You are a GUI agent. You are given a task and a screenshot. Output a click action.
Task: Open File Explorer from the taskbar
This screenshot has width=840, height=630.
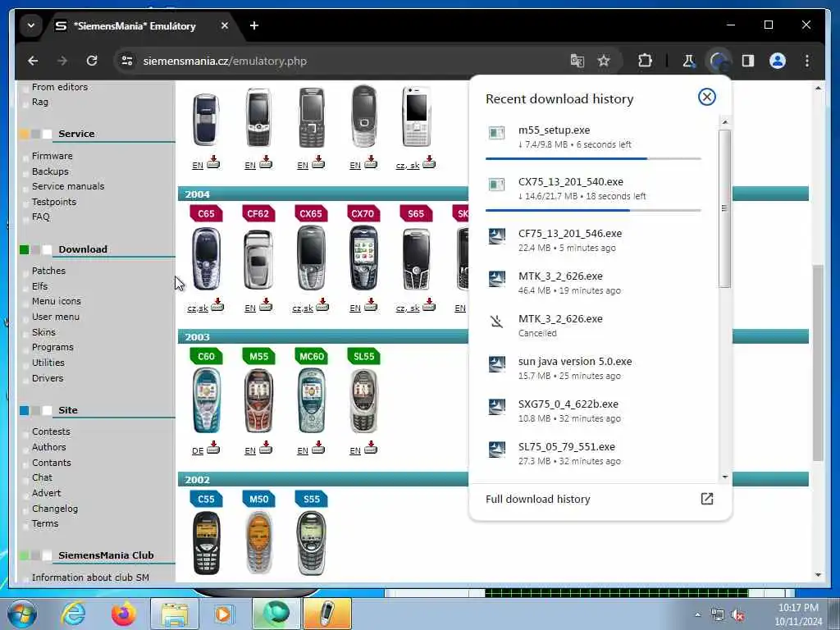click(x=175, y=614)
